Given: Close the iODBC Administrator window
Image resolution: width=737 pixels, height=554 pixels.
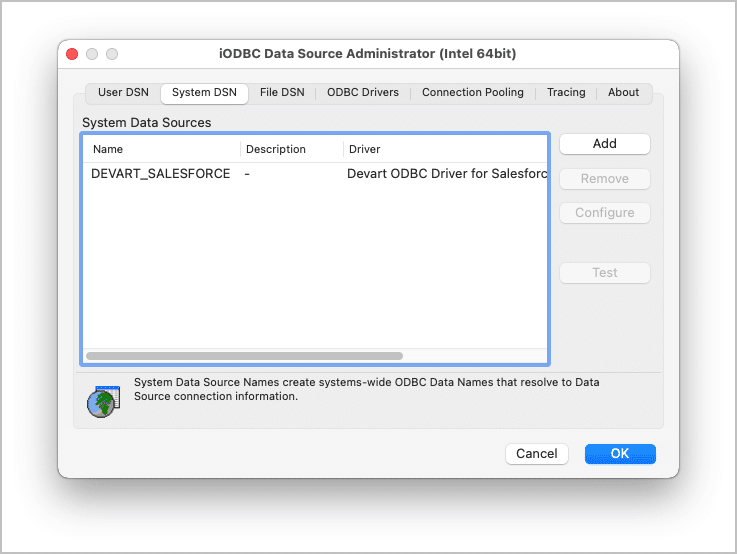Looking at the screenshot, I should coord(72,54).
